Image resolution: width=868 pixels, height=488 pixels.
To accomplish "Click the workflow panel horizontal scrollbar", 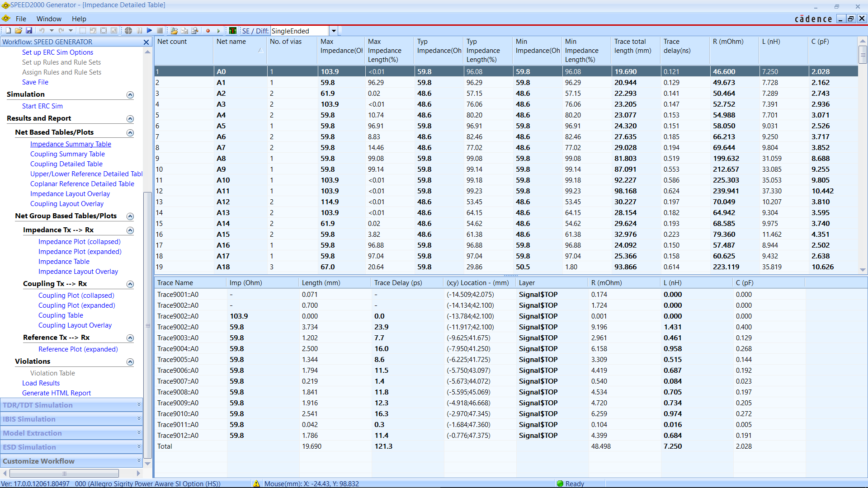I will [x=64, y=473].
